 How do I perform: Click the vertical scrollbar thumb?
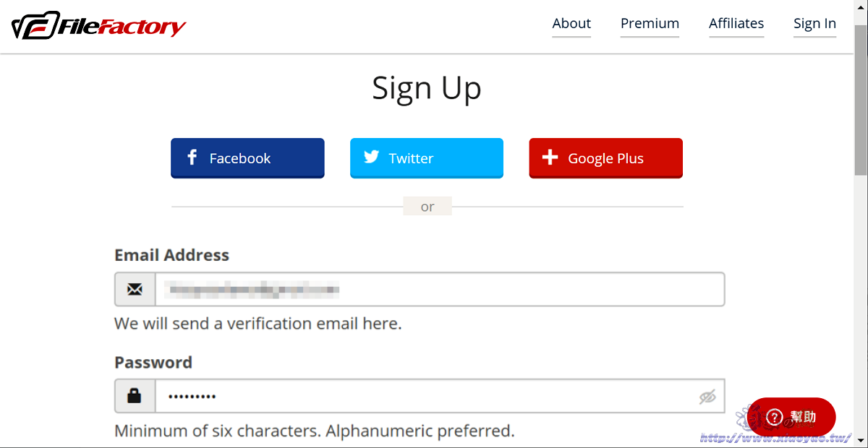(x=861, y=101)
